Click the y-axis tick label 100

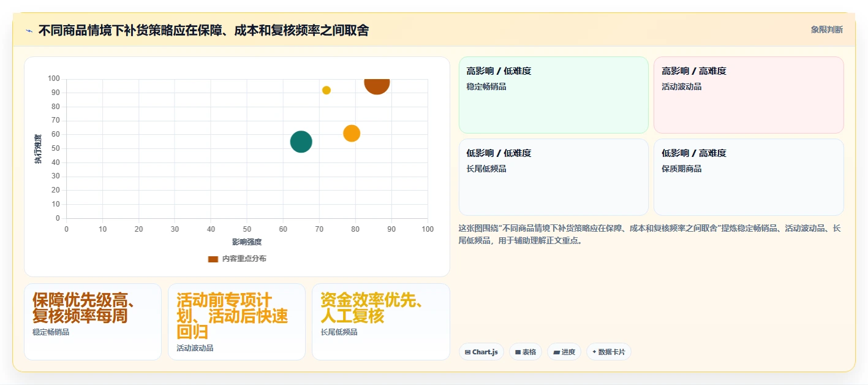click(54, 78)
